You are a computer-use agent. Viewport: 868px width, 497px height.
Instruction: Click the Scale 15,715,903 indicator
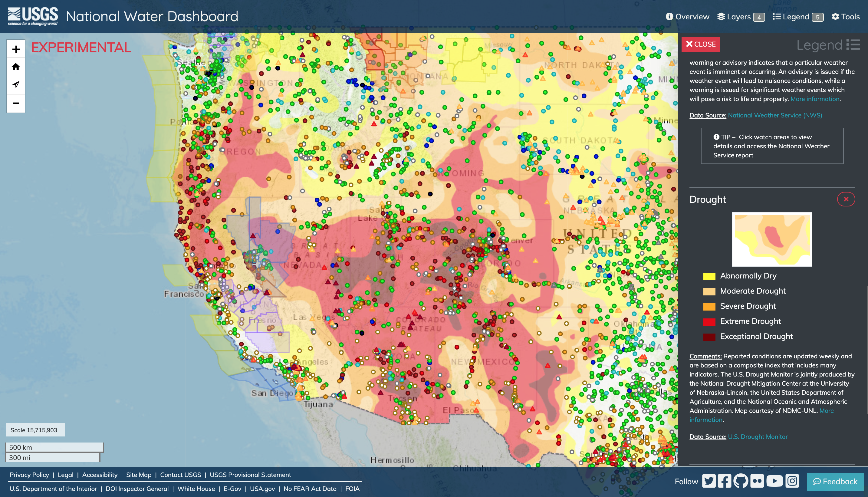35,430
